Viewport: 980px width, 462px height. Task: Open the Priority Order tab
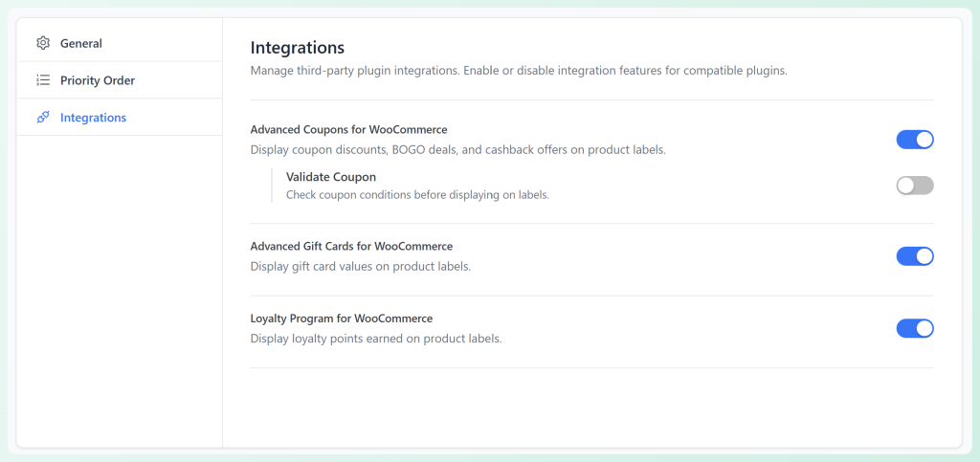(120, 80)
